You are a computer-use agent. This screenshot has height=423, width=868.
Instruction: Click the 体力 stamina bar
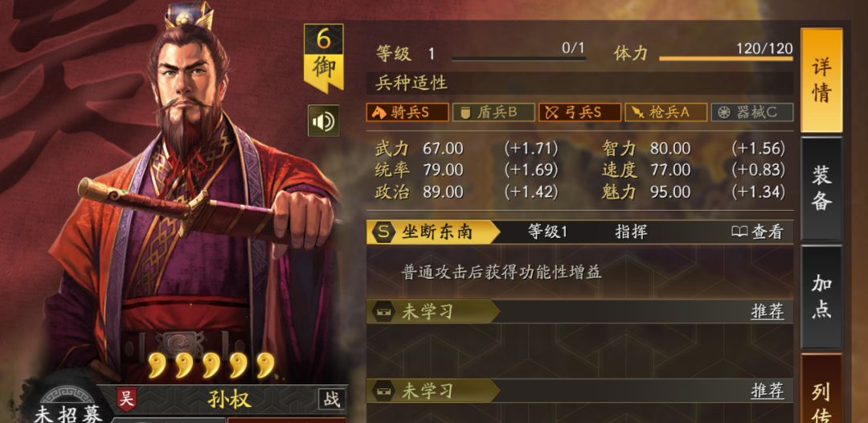726,58
